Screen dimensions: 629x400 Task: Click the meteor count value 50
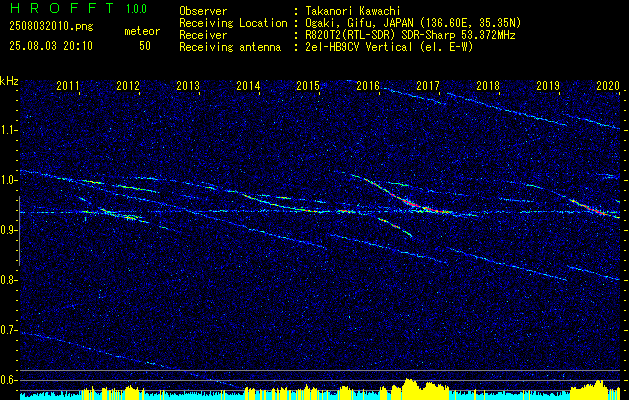[145, 46]
